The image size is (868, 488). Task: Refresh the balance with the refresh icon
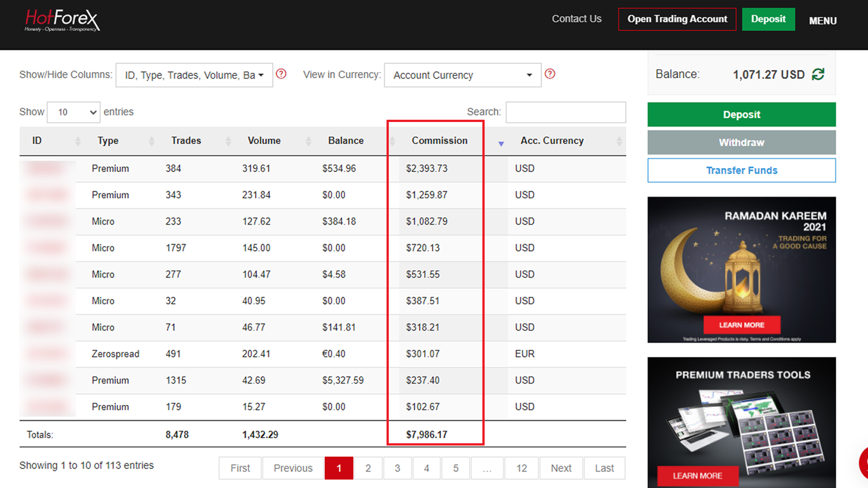818,74
